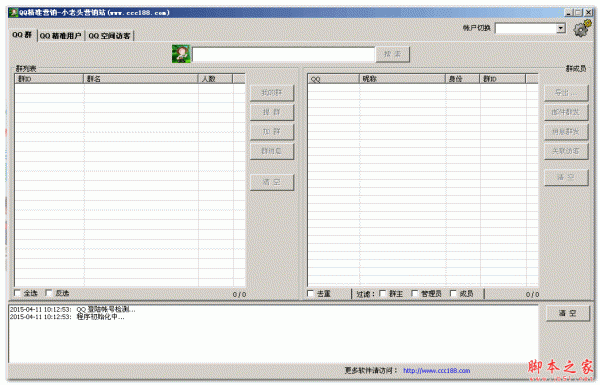This screenshot has width=600, height=385.
Task: Switch to the QQ 精准用户 tab
Action: [60, 36]
